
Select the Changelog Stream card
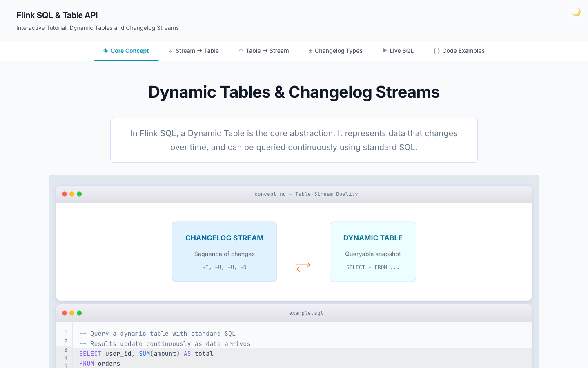coord(224,251)
